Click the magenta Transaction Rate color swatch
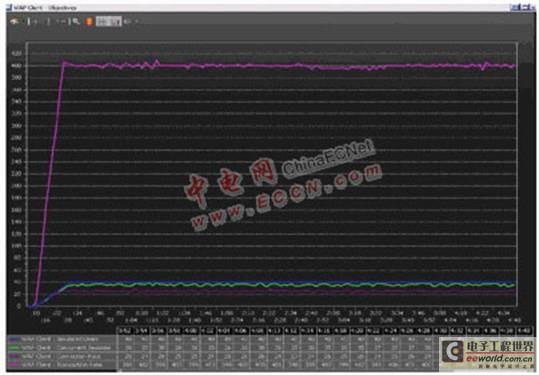The image size is (539, 375). (14, 364)
